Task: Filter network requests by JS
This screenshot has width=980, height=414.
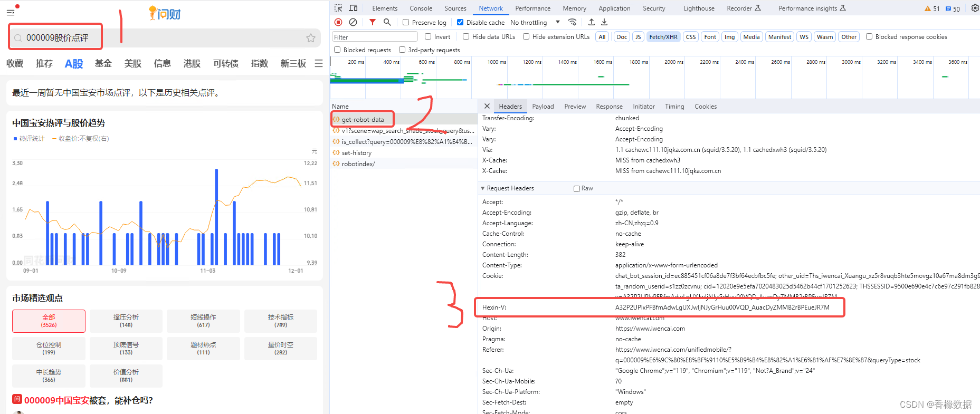Action: click(x=638, y=37)
